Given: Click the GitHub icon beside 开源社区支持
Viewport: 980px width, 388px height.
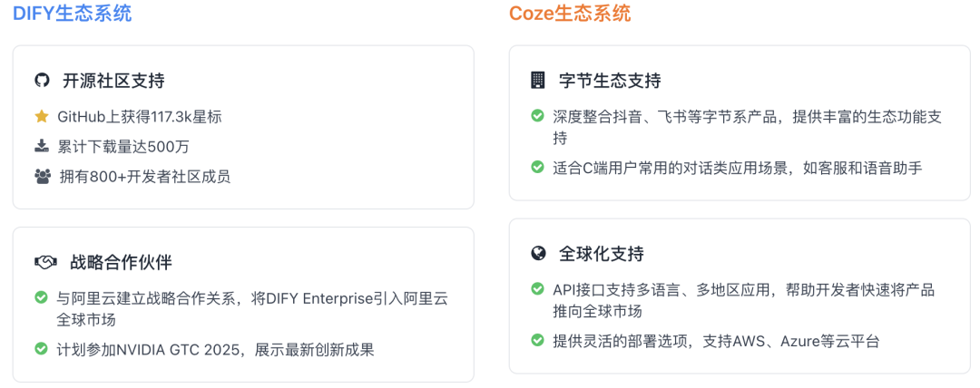Looking at the screenshot, I should coord(42,81).
